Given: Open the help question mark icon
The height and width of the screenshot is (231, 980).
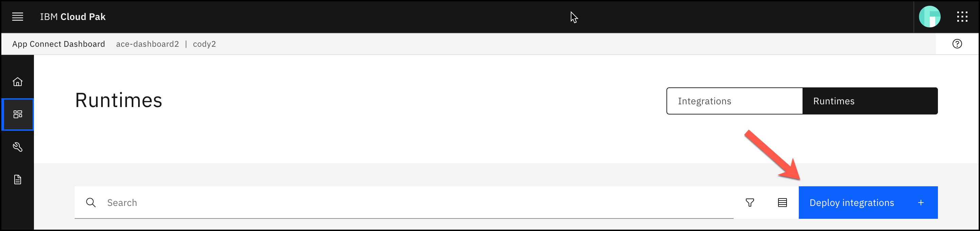Looking at the screenshot, I should coord(957,44).
